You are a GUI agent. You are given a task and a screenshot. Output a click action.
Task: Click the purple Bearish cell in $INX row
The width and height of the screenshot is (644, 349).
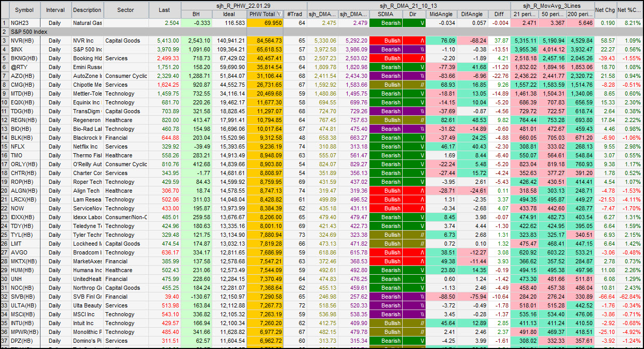tap(386, 49)
